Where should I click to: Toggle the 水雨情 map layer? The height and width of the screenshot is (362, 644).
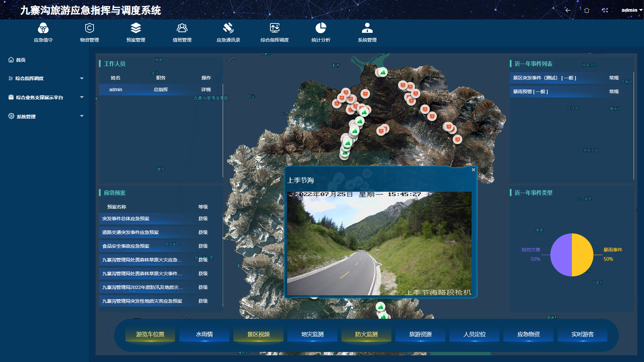click(x=204, y=335)
